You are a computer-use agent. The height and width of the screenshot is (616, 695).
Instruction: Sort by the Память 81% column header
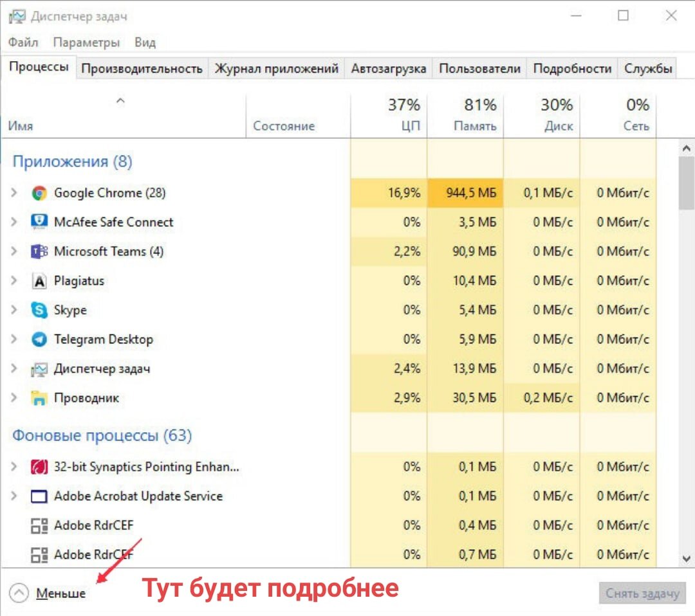click(x=465, y=116)
